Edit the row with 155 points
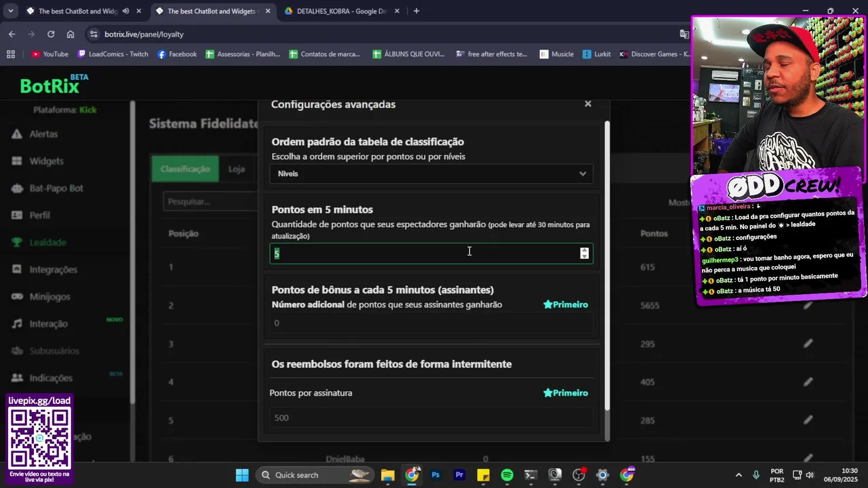 (808, 459)
